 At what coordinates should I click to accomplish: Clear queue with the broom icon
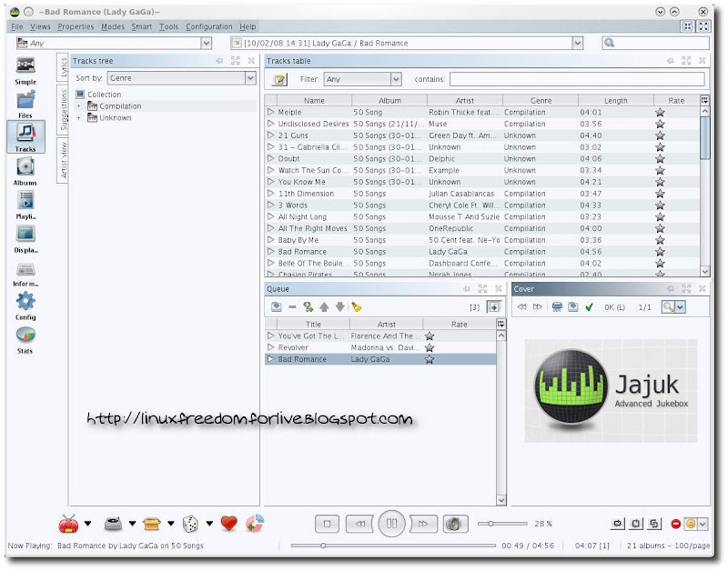click(357, 306)
